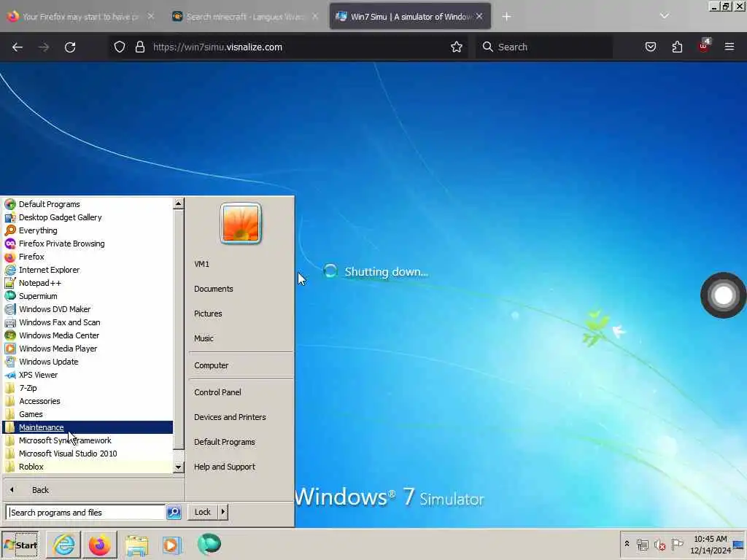Click the Search programs and files box
Screen dimensions: 747x560
point(85,513)
